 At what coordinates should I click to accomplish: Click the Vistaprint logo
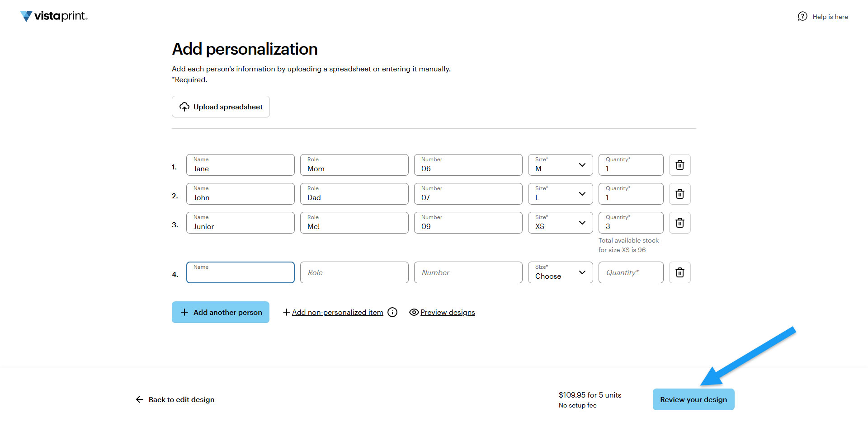tap(54, 16)
